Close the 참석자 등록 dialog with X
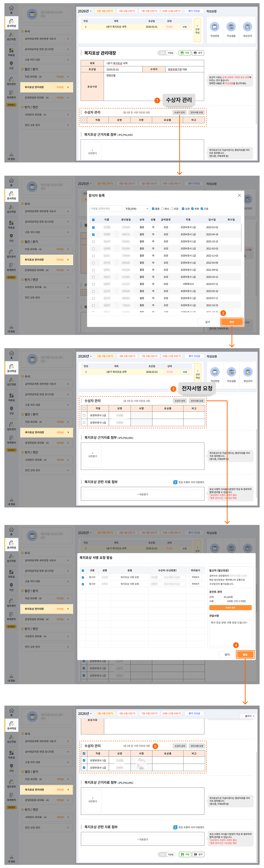 (239, 195)
